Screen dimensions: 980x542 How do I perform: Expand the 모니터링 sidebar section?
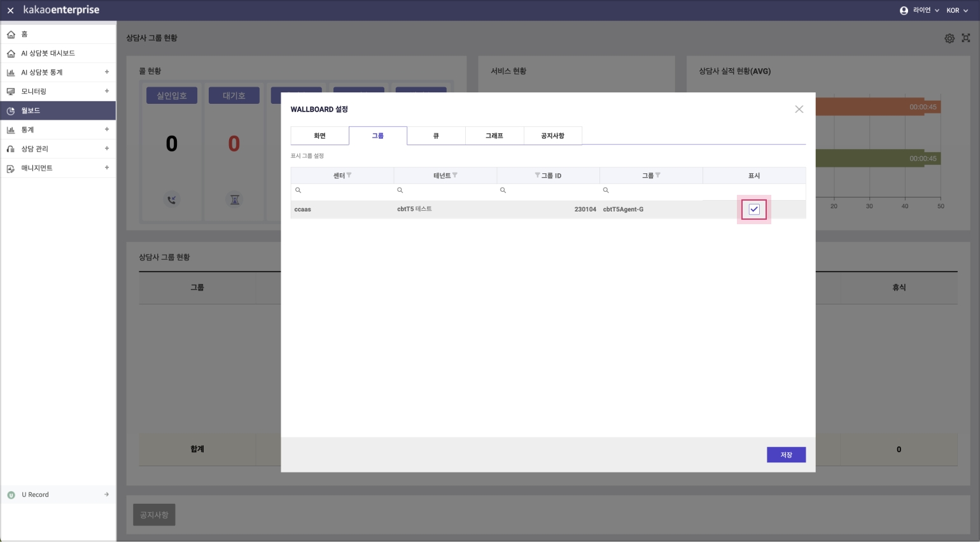[106, 91]
